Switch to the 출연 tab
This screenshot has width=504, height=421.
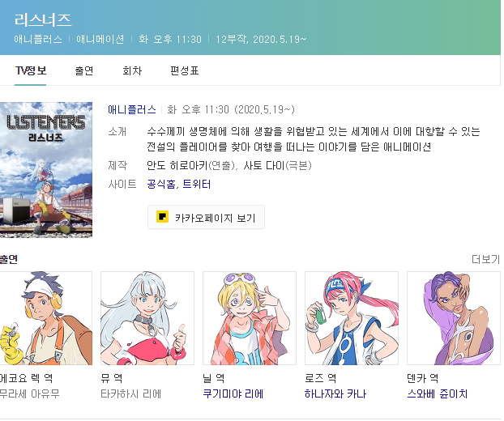pos(84,70)
